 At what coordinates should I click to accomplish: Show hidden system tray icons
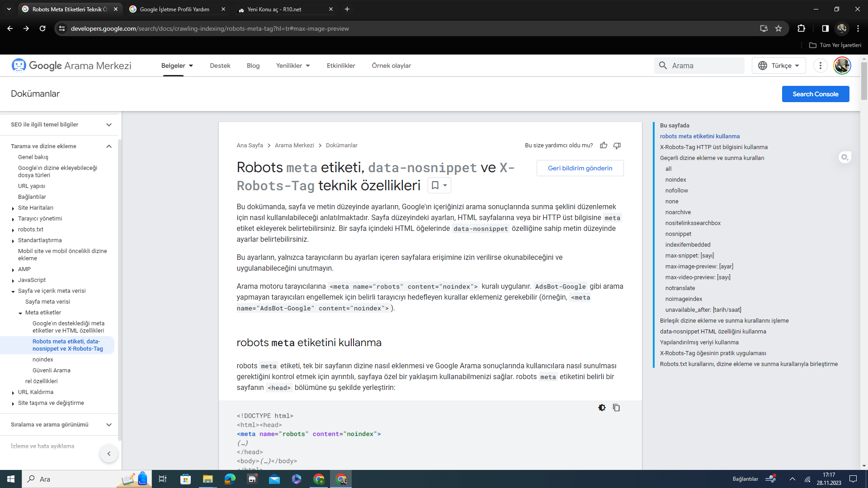[x=792, y=479]
